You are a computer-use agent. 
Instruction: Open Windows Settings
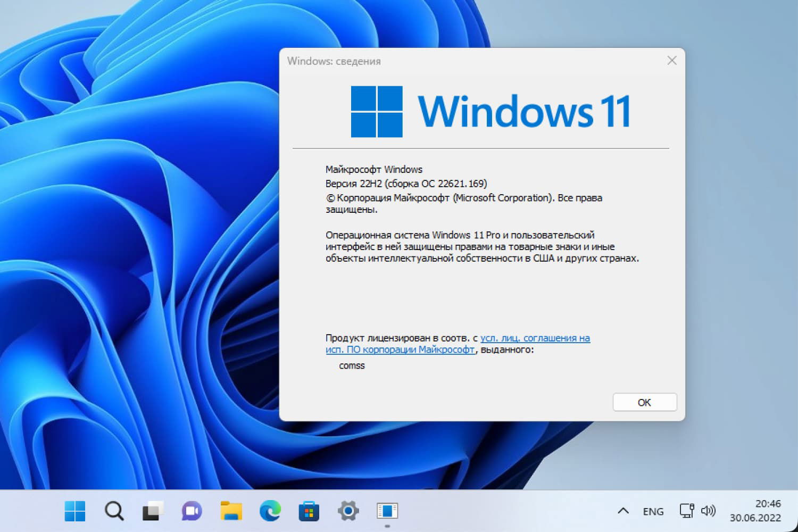click(347, 511)
